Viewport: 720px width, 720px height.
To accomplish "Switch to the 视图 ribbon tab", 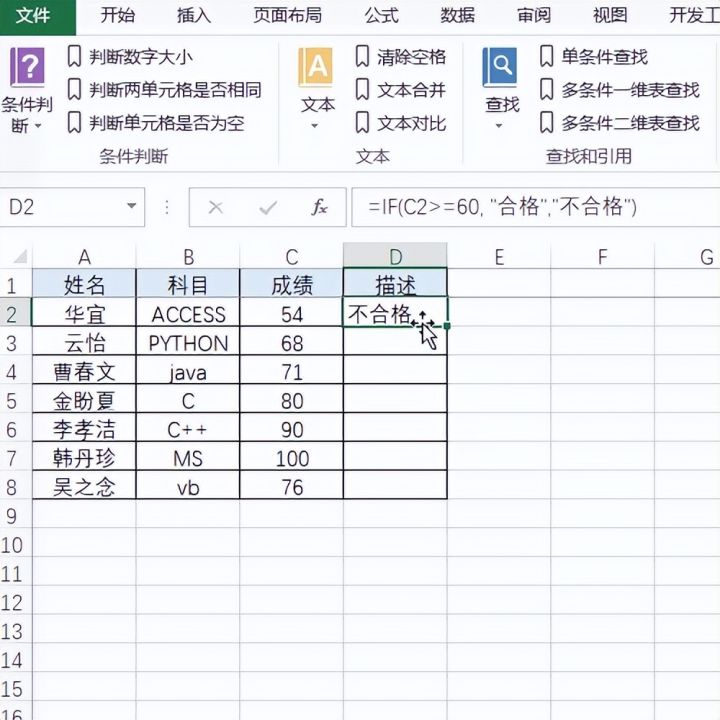I will point(610,16).
